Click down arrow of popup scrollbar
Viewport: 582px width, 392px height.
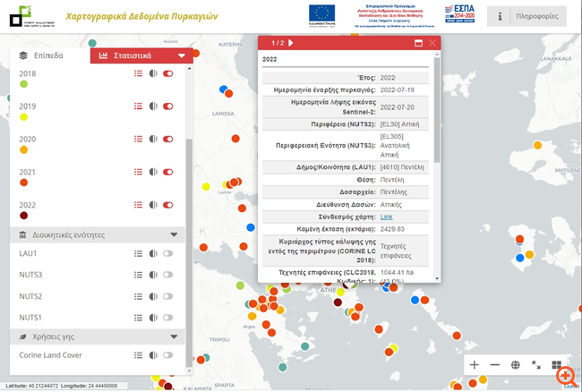point(437,278)
